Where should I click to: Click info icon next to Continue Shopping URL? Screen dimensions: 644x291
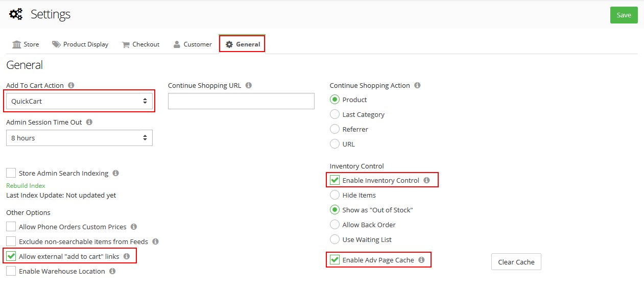[x=248, y=85]
